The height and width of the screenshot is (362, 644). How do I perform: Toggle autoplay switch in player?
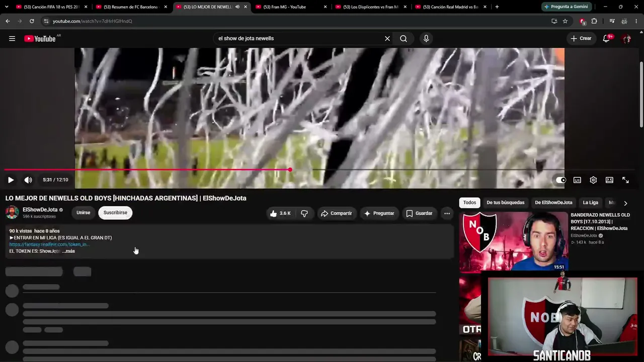pos(561,180)
